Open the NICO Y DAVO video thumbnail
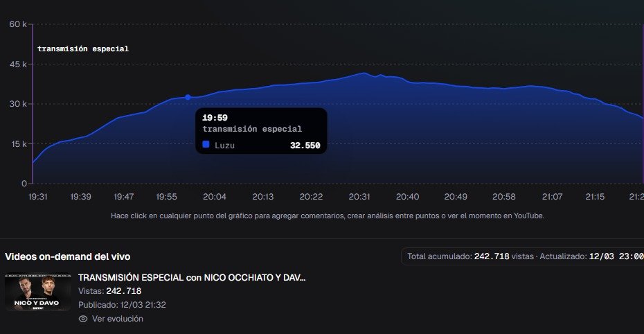This screenshot has width=644, height=334. point(38,293)
